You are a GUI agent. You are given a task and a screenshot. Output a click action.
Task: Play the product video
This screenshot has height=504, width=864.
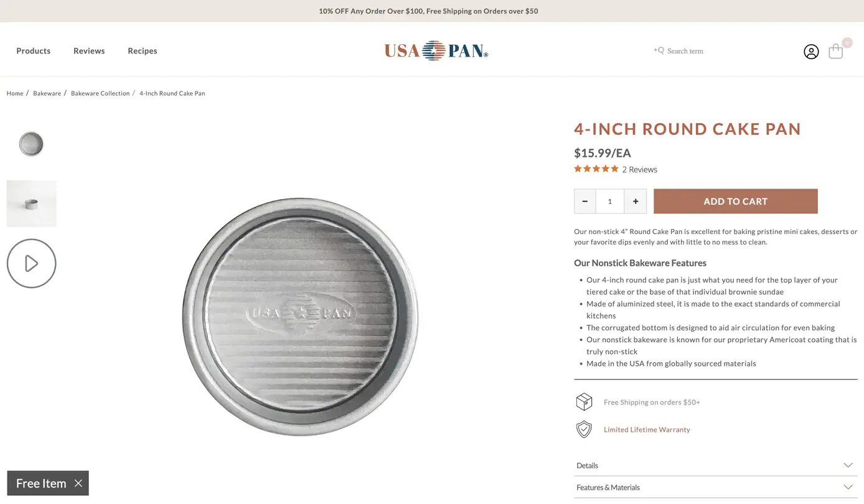click(32, 263)
